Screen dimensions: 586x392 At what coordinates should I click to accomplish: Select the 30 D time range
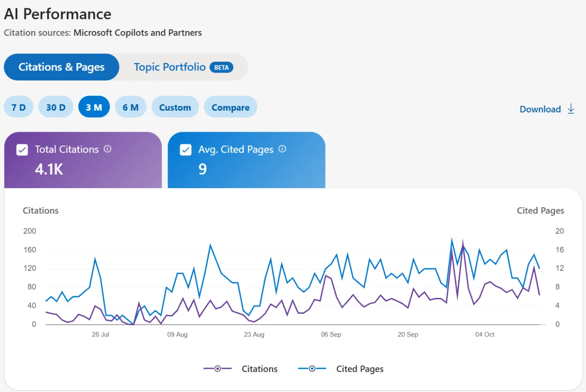click(56, 107)
